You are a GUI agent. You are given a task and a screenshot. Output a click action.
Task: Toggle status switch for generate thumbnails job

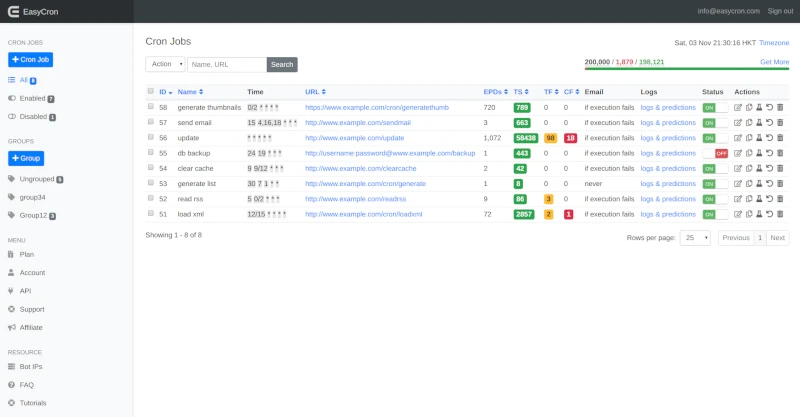click(715, 108)
